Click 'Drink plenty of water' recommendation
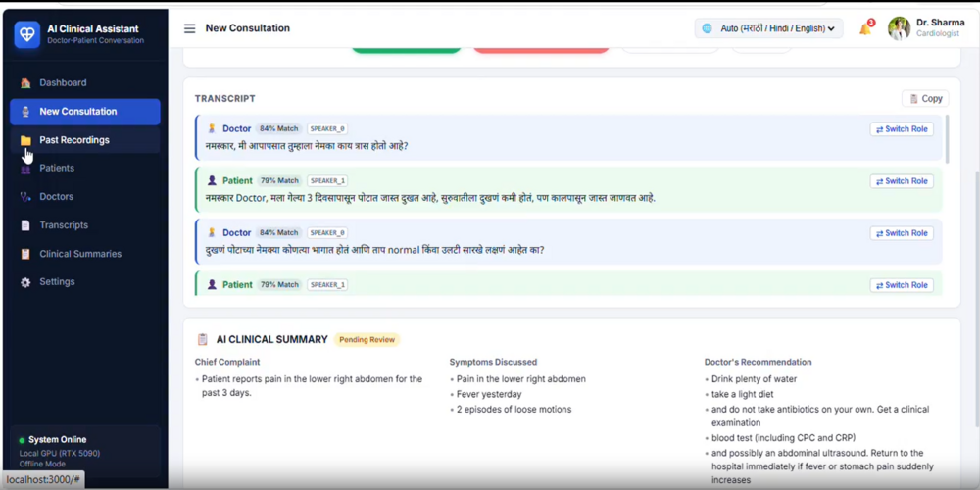The width and height of the screenshot is (980, 490). click(x=754, y=379)
